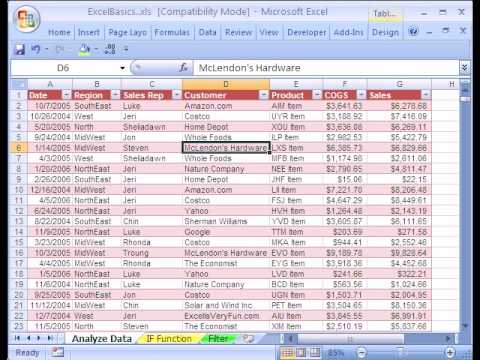The image size is (480, 360).
Task: Open the Region column filter dropdown
Action: point(115,95)
